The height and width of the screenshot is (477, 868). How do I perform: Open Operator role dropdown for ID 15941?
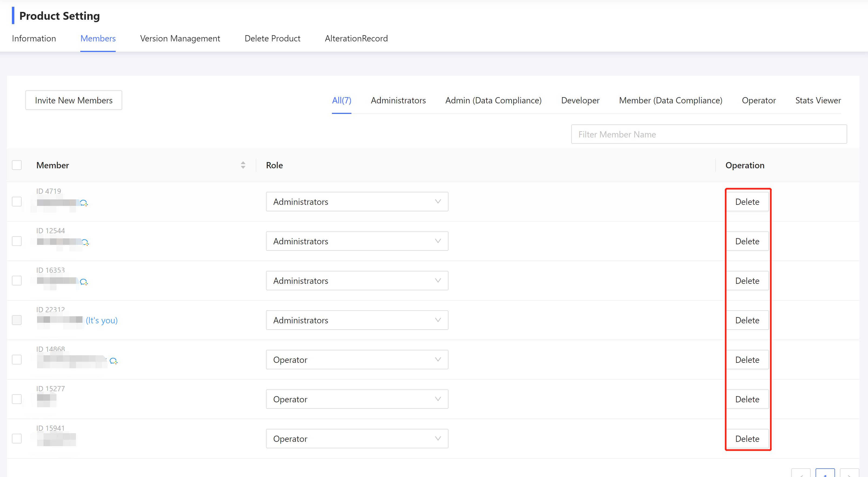click(357, 439)
